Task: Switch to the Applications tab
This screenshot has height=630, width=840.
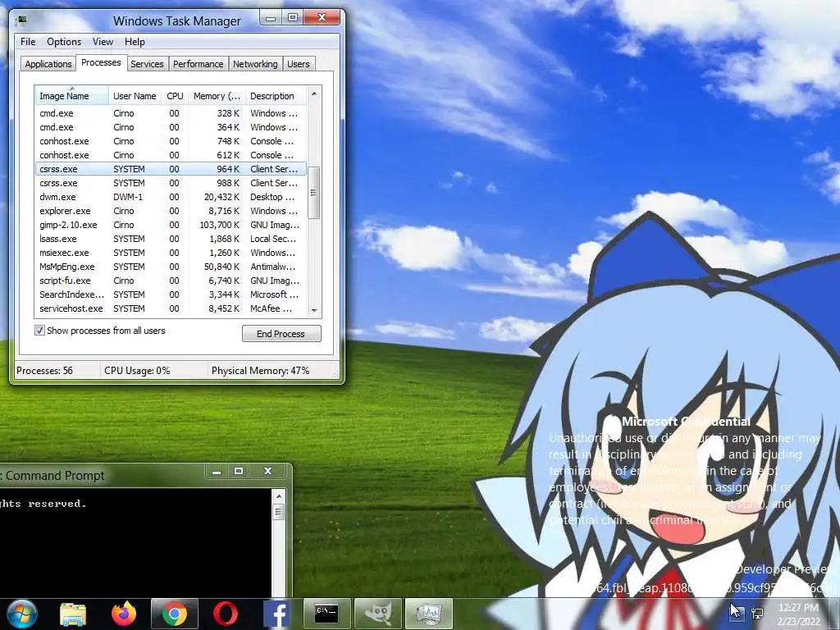Action: point(48,64)
